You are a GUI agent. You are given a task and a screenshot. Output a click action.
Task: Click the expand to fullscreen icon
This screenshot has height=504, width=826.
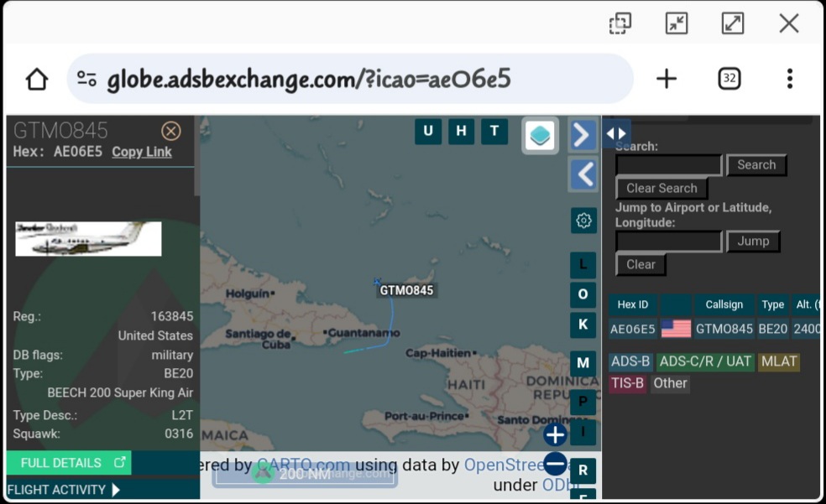tap(733, 23)
